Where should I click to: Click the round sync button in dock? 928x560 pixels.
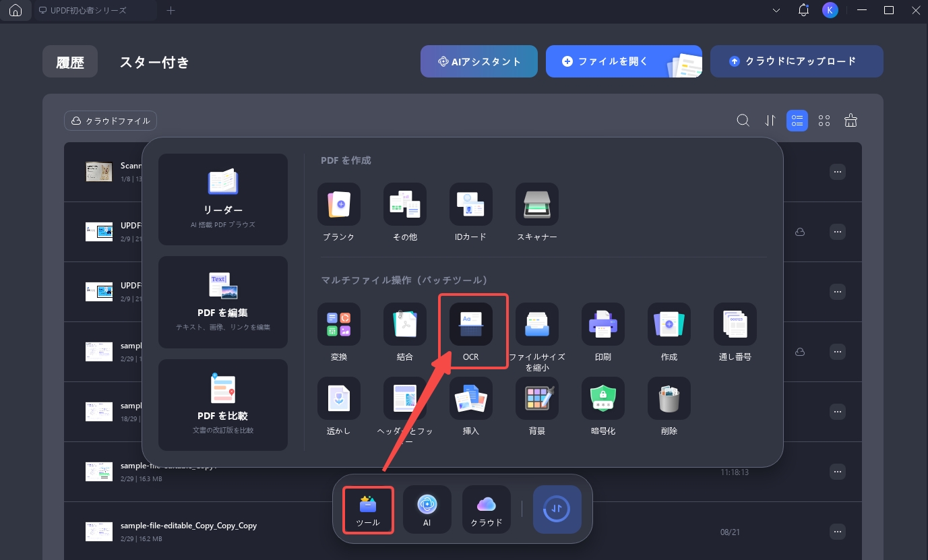point(557,509)
